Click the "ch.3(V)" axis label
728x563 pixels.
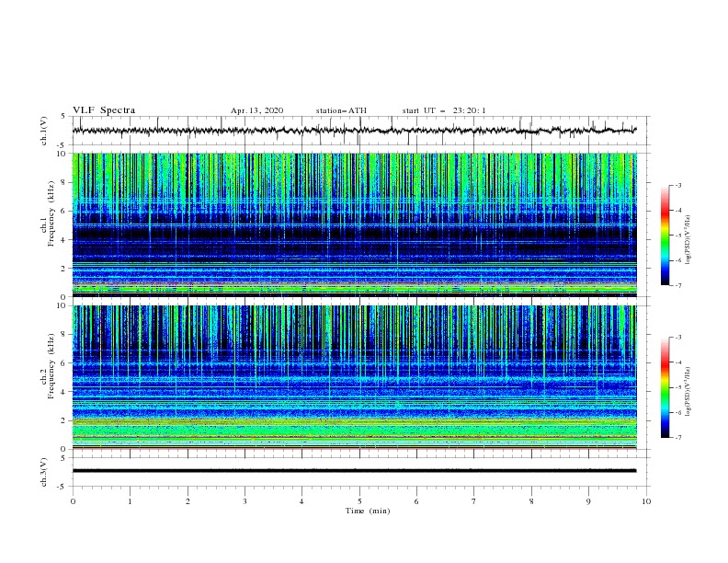[44, 473]
